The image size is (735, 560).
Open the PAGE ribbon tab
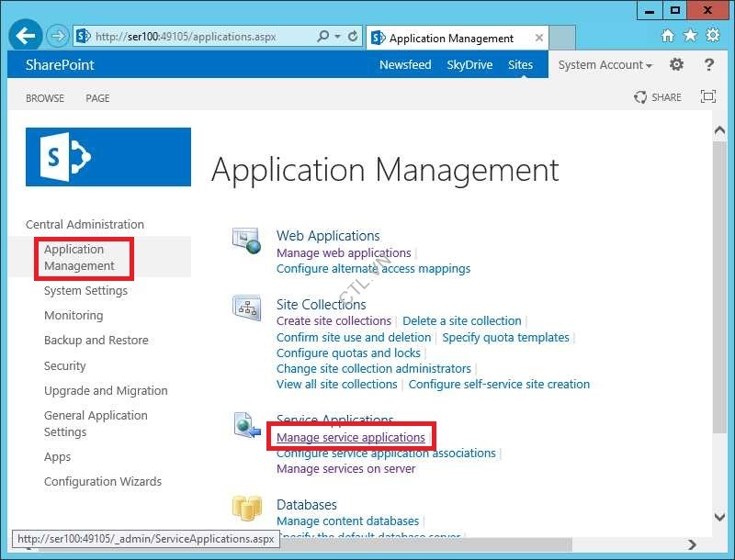click(x=97, y=98)
